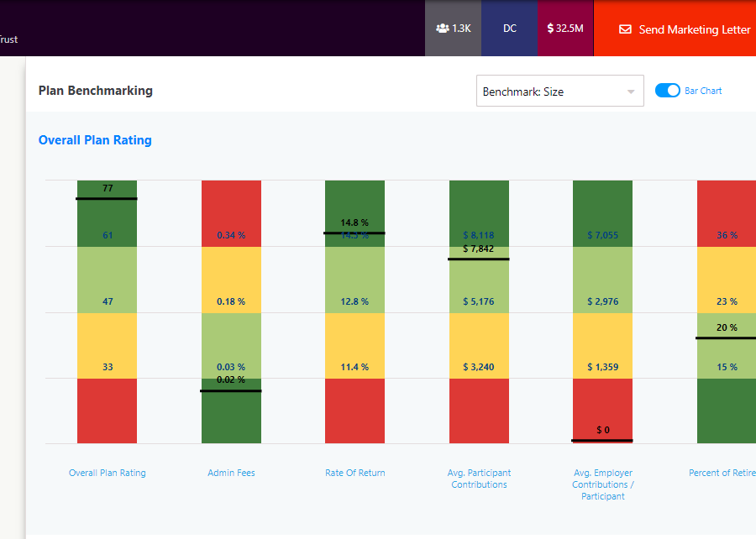The width and height of the screenshot is (756, 539).
Task: Click the Benchmark dropdown arrow
Action: pyautogui.click(x=631, y=92)
